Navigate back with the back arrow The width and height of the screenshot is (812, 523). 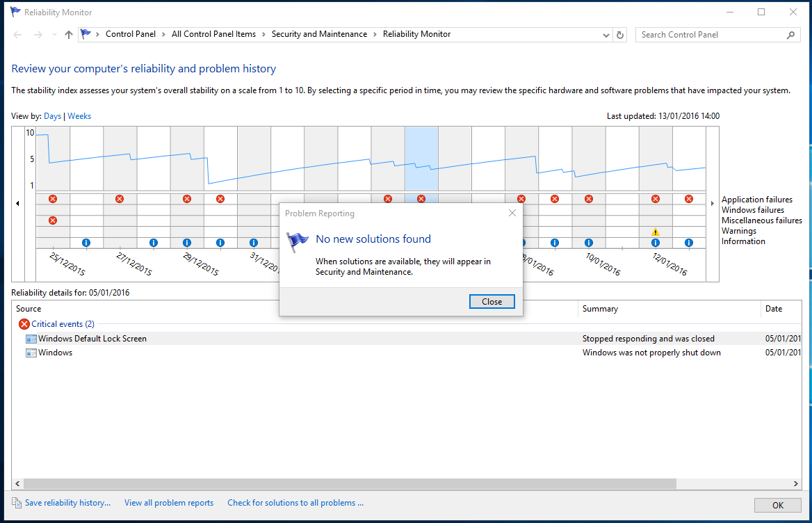click(x=17, y=35)
